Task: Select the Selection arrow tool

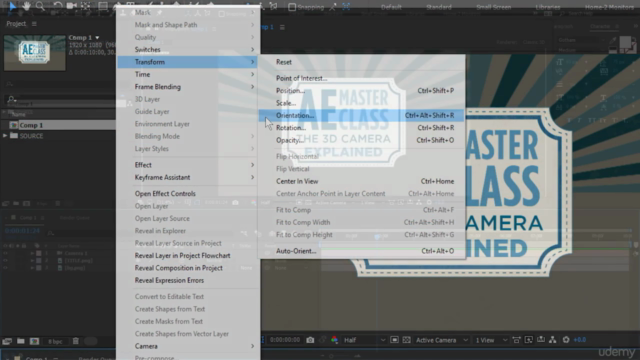Action: coord(12,6)
